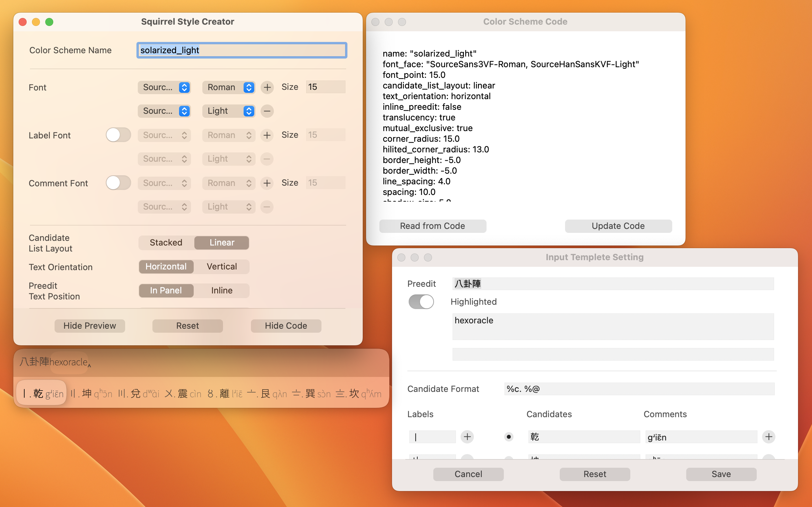
Task: Select the Stacked candidate list layout
Action: [x=165, y=243]
